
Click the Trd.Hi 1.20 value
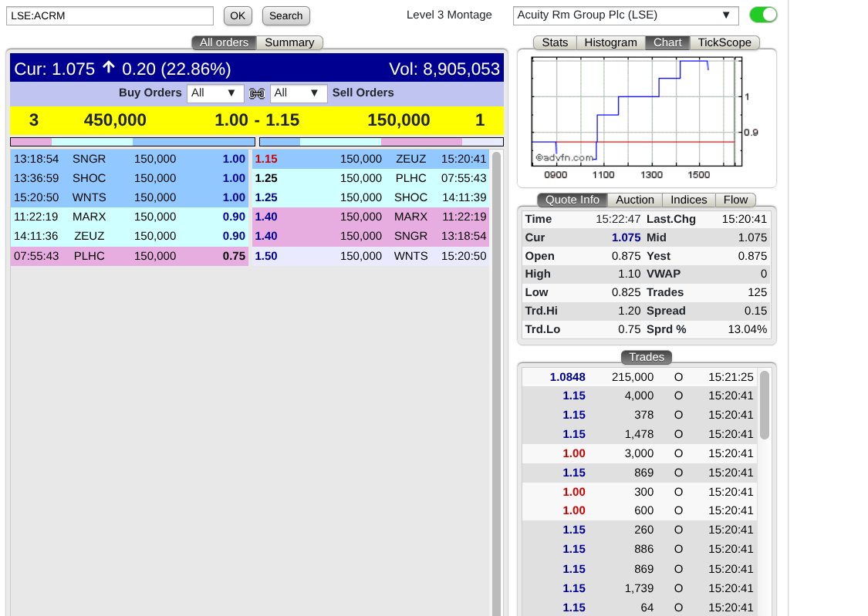[x=629, y=311]
